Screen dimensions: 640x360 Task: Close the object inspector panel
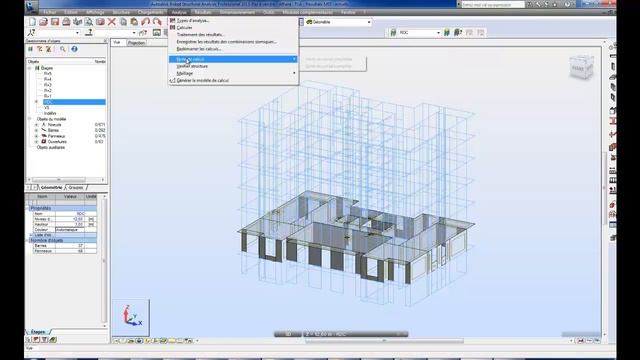click(105, 41)
